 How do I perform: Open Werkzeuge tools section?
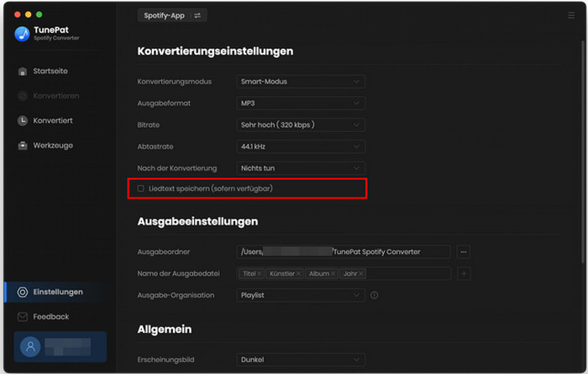pos(53,145)
